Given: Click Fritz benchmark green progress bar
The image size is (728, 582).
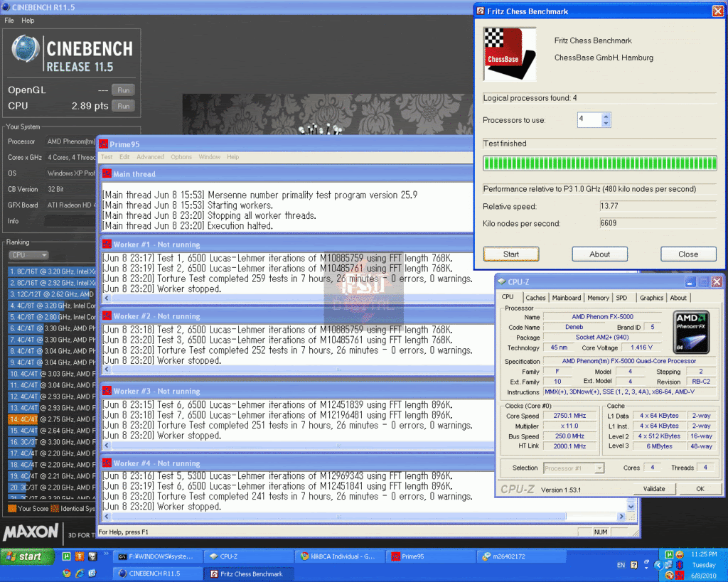Looking at the screenshot, I should coord(600,163).
